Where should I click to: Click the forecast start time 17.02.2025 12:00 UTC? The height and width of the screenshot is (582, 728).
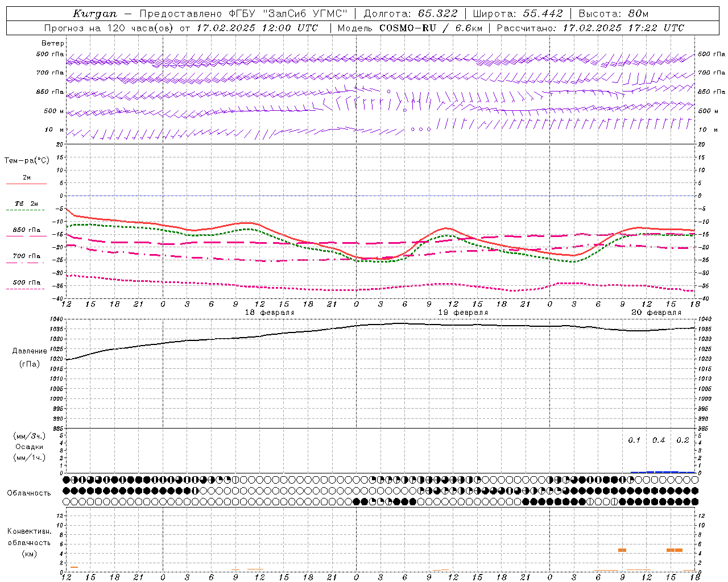tap(257, 28)
